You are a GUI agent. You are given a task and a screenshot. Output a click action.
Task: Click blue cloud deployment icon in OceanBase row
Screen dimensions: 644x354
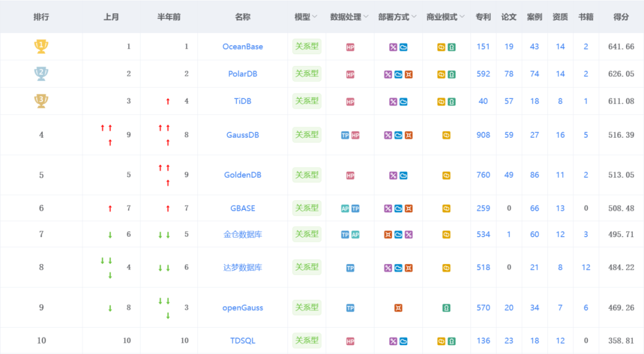[x=403, y=47]
